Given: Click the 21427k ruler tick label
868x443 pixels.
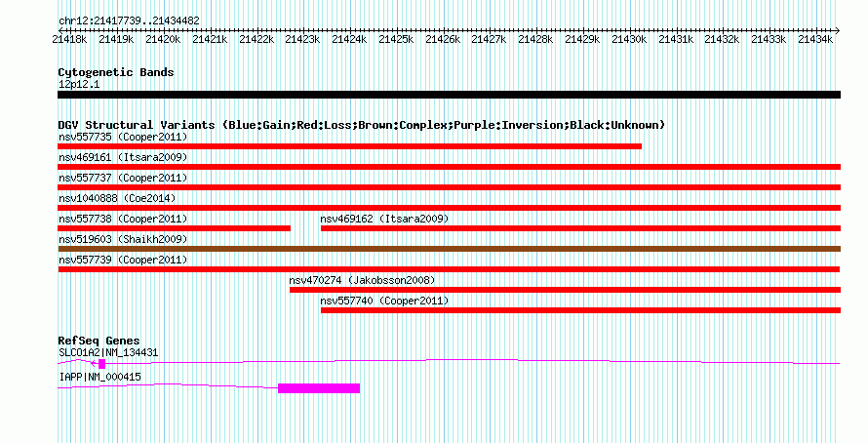Looking at the screenshot, I should click(489, 40).
